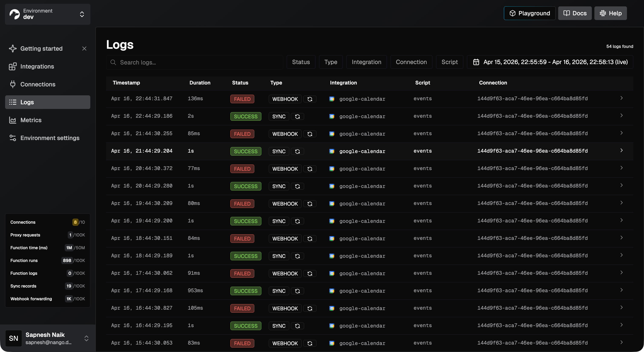
Task: Click the Playground button
Action: click(529, 13)
